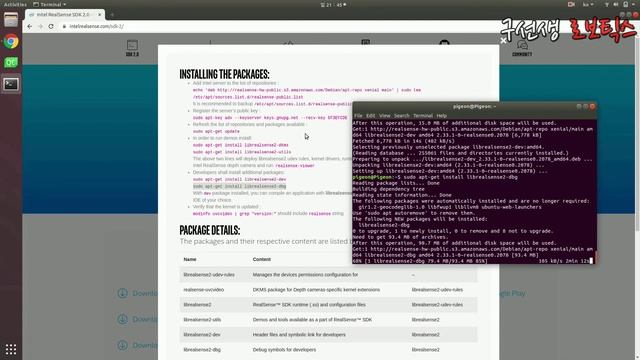The height and width of the screenshot is (360, 640).
Task: Open the power status icon
Action: [x=626, y=4]
